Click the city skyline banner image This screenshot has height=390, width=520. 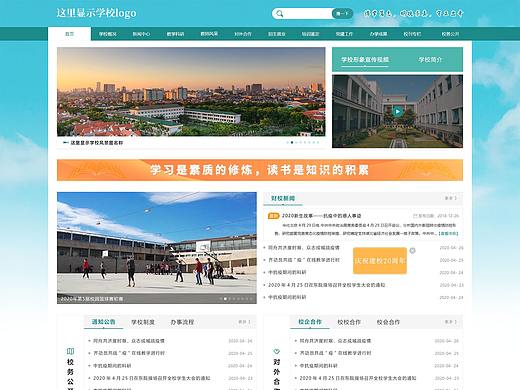[191, 92]
